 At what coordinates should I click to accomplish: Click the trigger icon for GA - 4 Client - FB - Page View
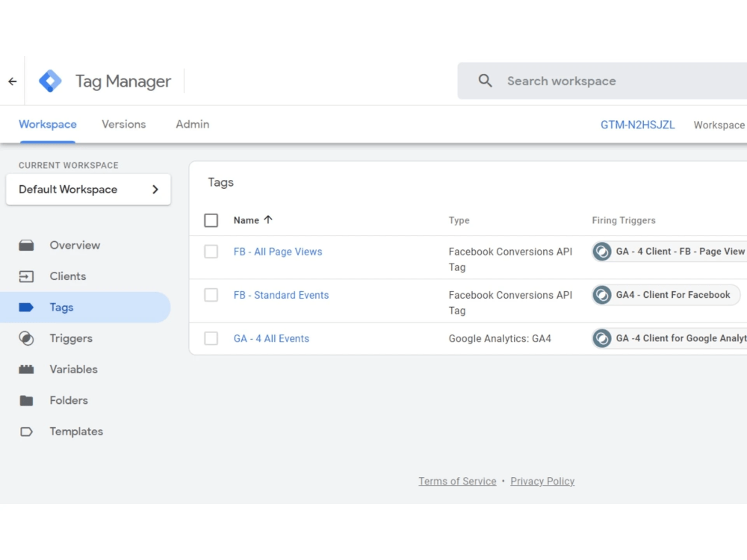coord(601,252)
